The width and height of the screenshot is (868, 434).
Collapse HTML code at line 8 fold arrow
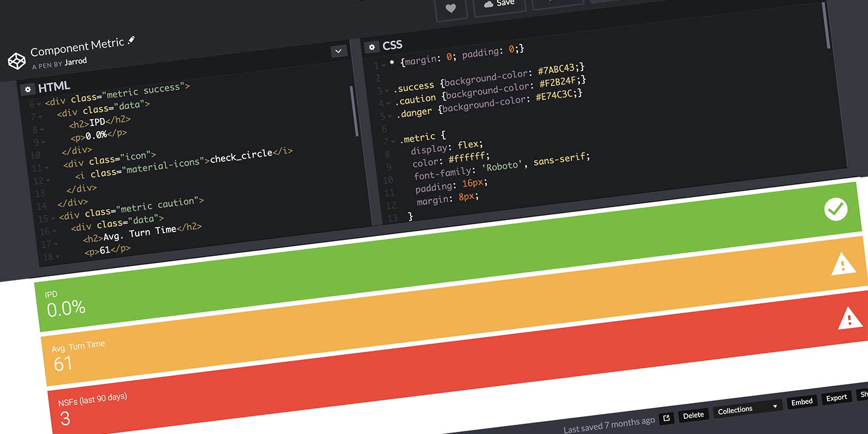coord(42,130)
